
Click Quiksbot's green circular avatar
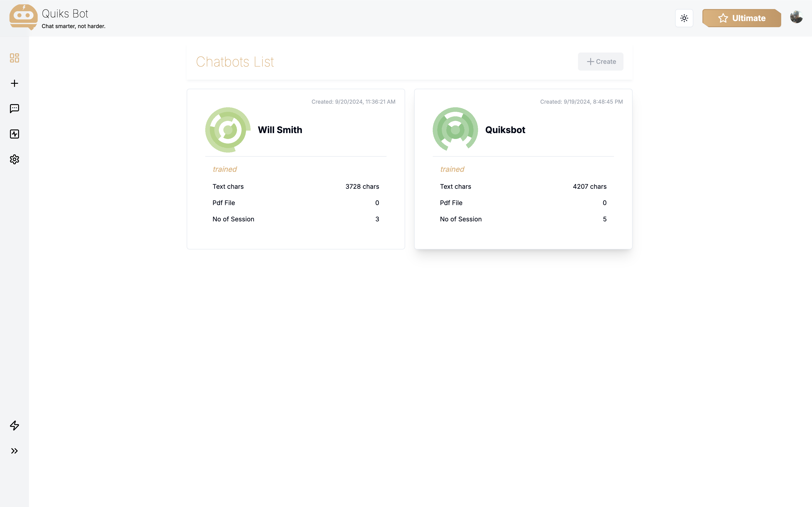455,130
